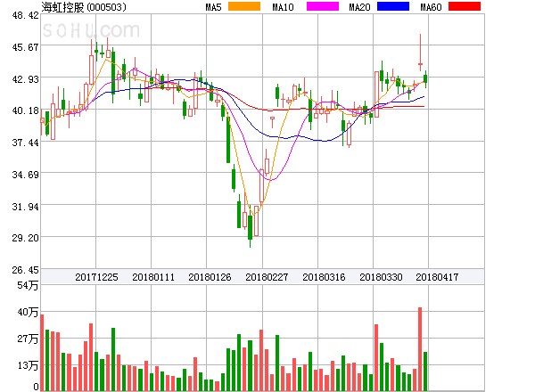This screenshot has width=535, height=392.
Task: Select the 20171225 date marker
Action: coord(96,277)
